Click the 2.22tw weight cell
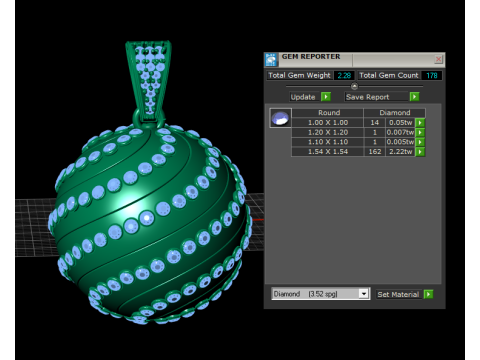 click(400, 152)
